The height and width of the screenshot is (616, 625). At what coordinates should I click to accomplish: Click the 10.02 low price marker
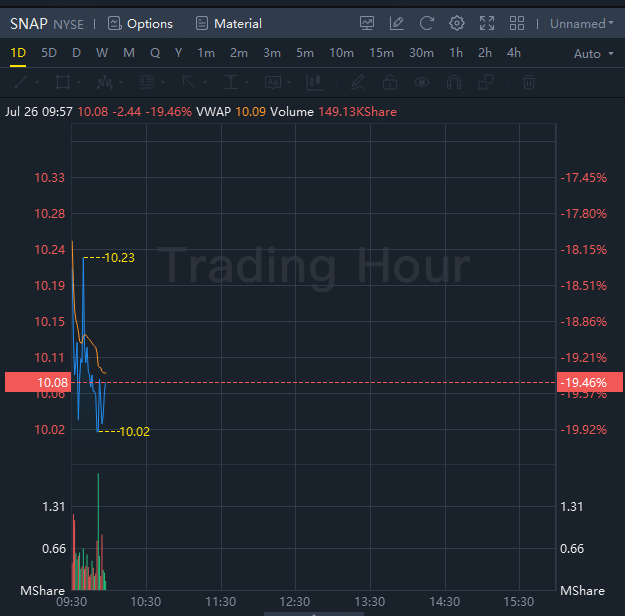tap(135, 431)
